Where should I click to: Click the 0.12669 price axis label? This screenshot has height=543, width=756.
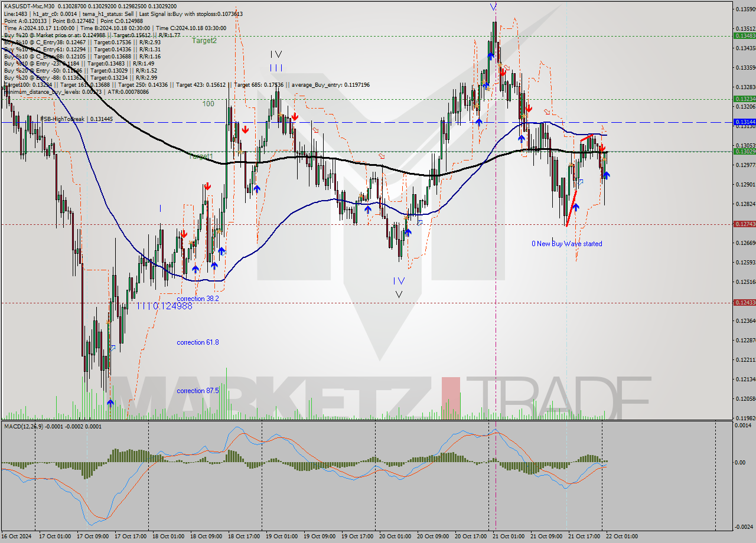point(745,243)
